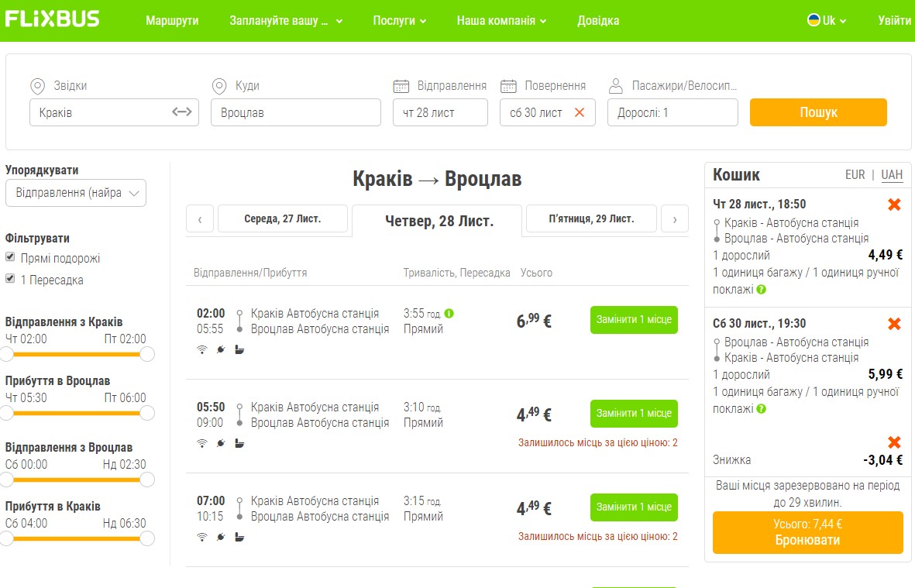Open info icon next to 3:55 duration
Viewport: 915px width, 588px height.
tap(449, 313)
